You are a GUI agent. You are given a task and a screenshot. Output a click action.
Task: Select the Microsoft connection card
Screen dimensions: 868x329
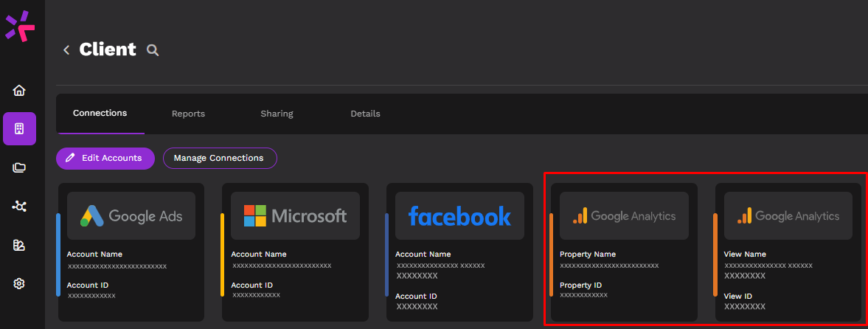tap(295, 252)
